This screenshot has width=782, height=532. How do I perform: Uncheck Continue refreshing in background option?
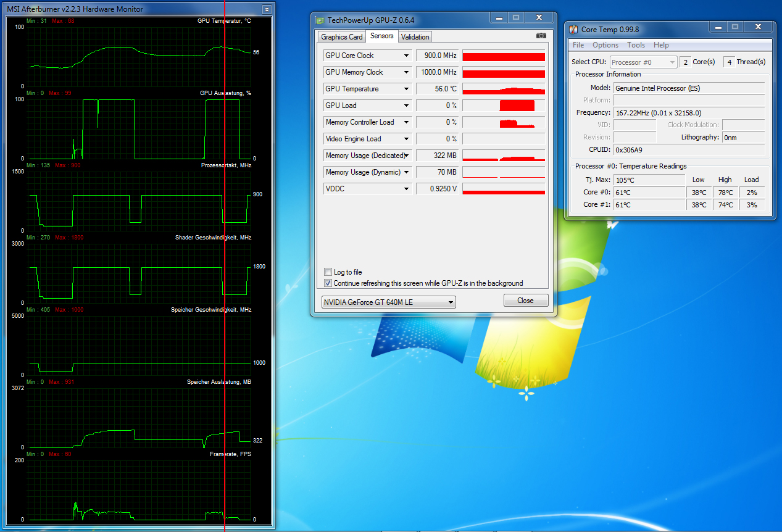[328, 283]
